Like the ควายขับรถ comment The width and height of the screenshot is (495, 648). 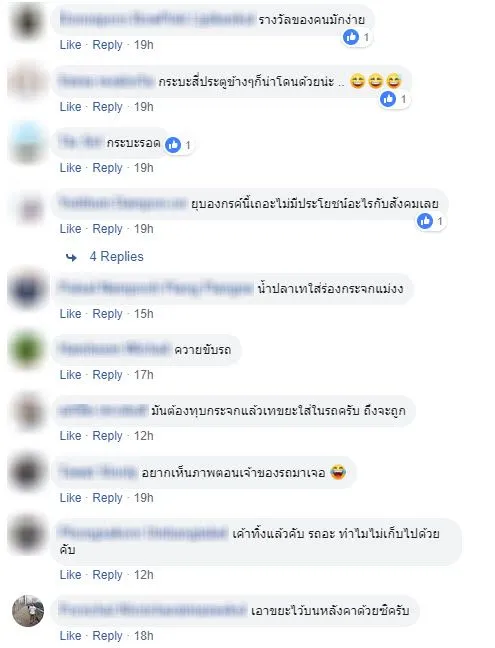coord(70,374)
